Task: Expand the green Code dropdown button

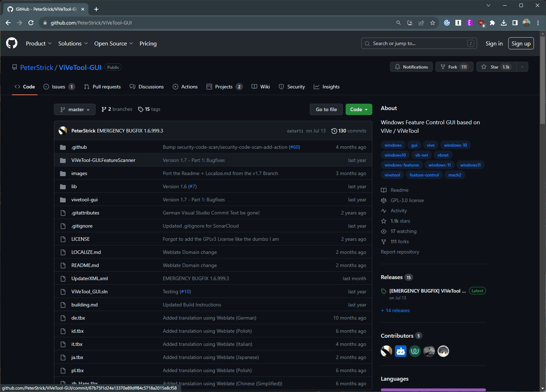Action: click(x=359, y=109)
